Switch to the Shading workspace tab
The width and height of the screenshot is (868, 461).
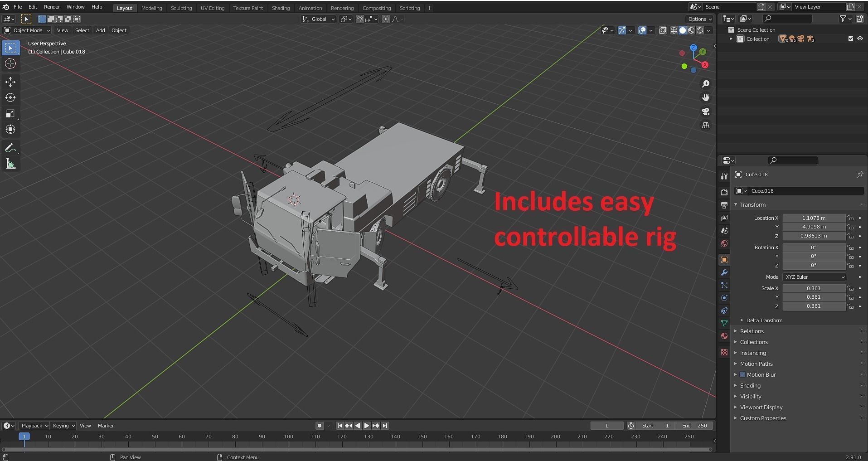click(x=281, y=8)
